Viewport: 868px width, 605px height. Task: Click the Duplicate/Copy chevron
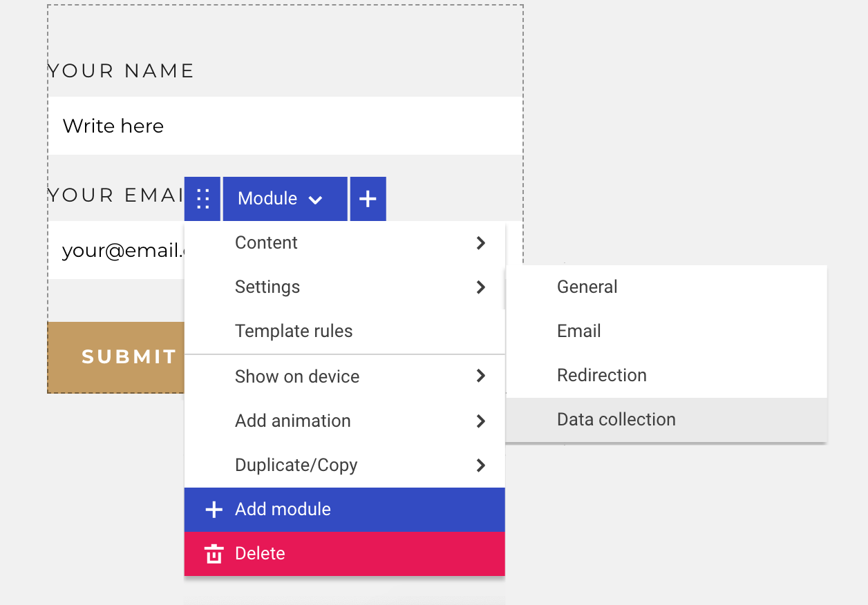pyautogui.click(x=481, y=465)
